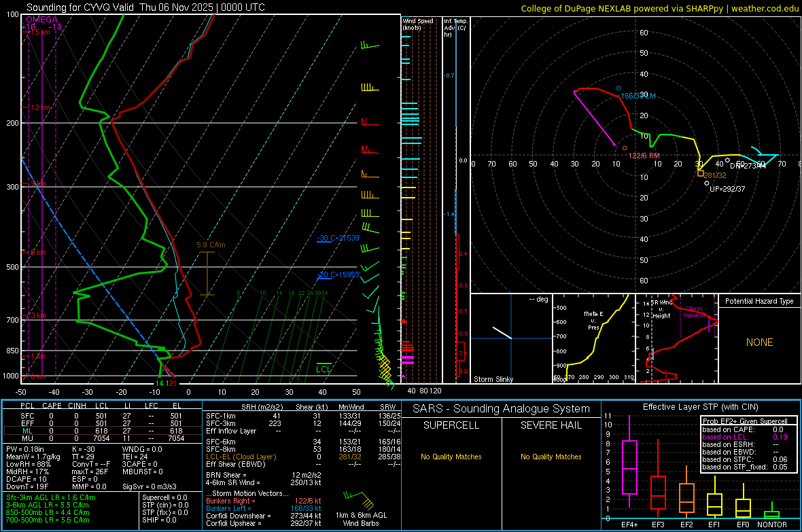Screen dimensions: 802x532
Task: Click the 12 km height marker
Action: coord(41,107)
